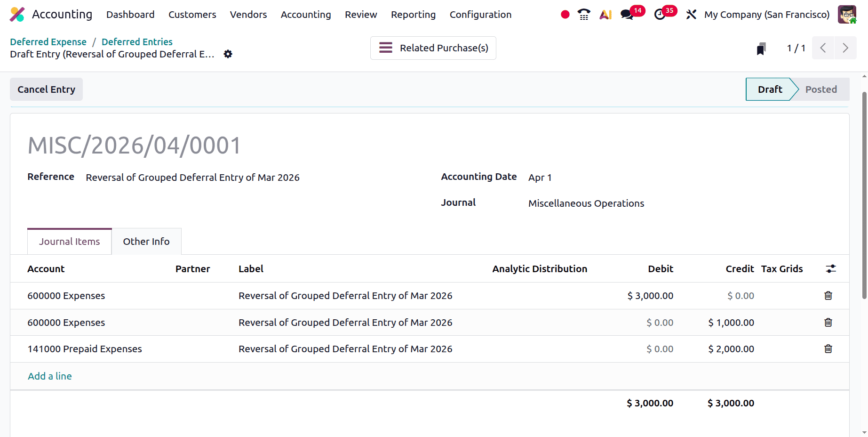This screenshot has height=437, width=868.
Task: Sort by the Credit column header
Action: point(740,269)
